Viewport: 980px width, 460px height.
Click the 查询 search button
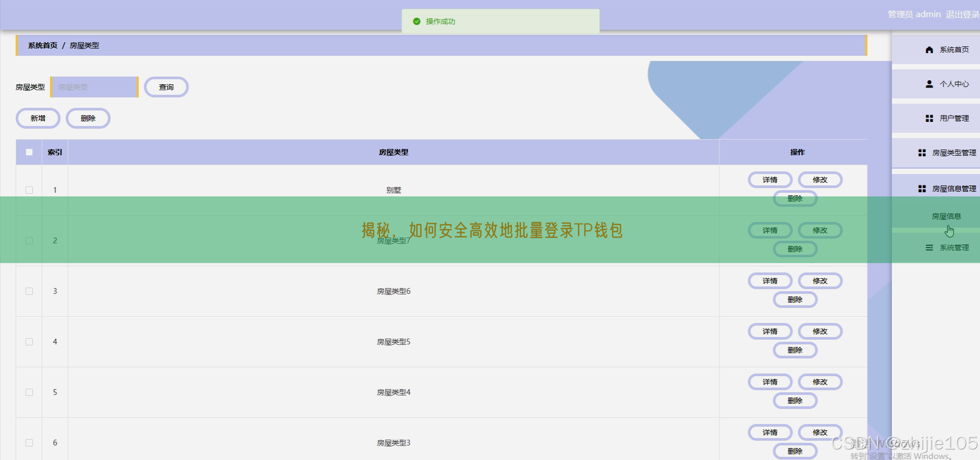pyautogui.click(x=166, y=87)
